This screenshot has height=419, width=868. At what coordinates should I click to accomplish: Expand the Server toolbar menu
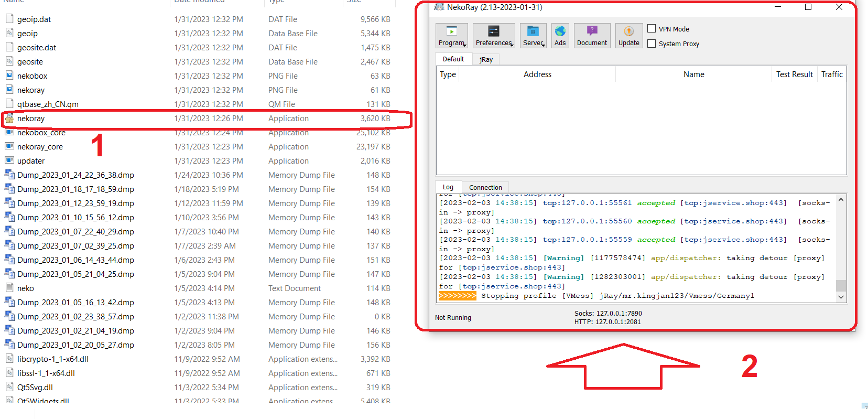(534, 36)
